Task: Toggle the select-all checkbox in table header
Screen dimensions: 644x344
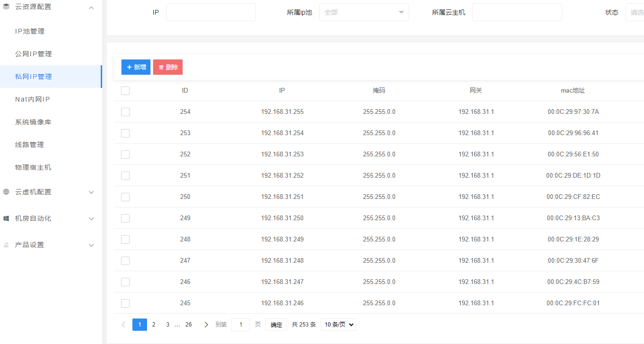Action: 125,91
